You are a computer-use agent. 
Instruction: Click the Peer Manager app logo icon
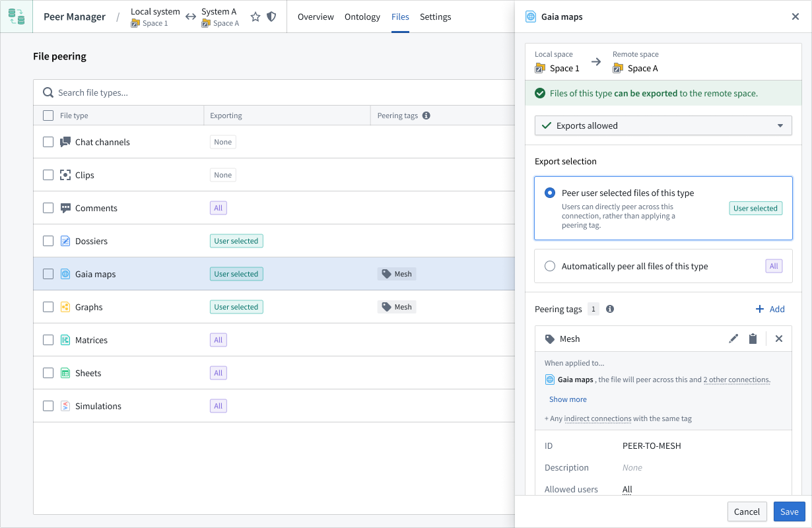(17, 16)
